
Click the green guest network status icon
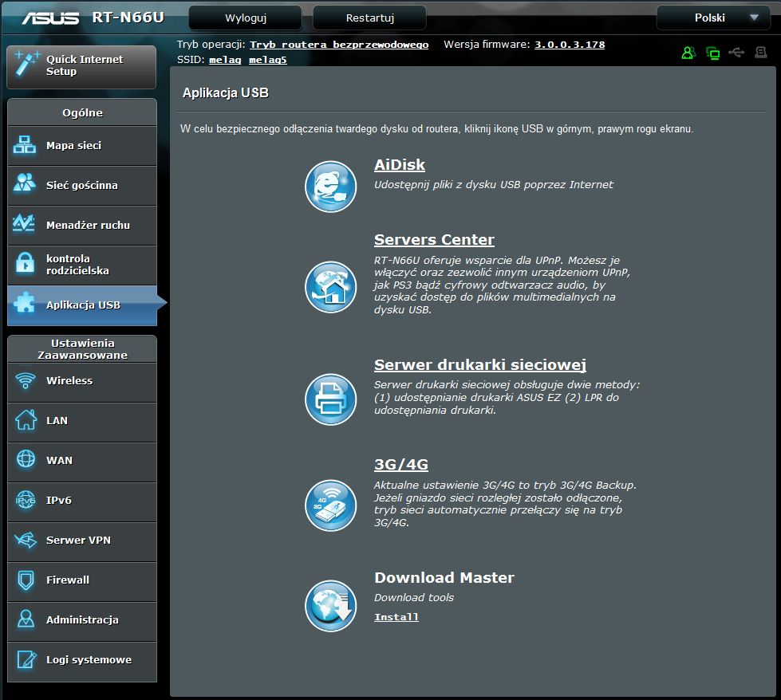688,53
